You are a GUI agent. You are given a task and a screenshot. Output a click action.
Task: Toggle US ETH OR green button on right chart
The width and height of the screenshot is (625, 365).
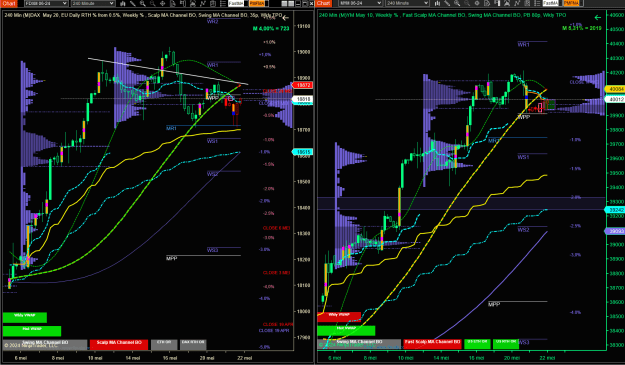pyautogui.click(x=477, y=344)
